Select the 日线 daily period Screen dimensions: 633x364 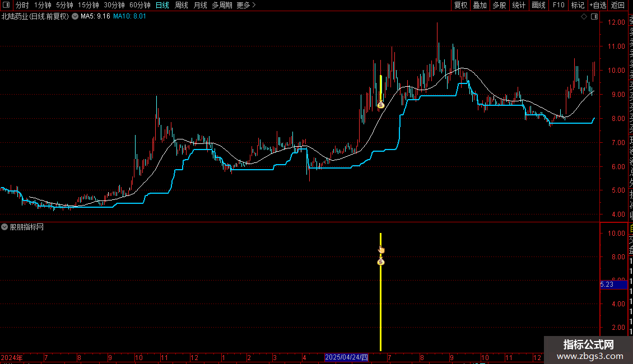click(162, 5)
